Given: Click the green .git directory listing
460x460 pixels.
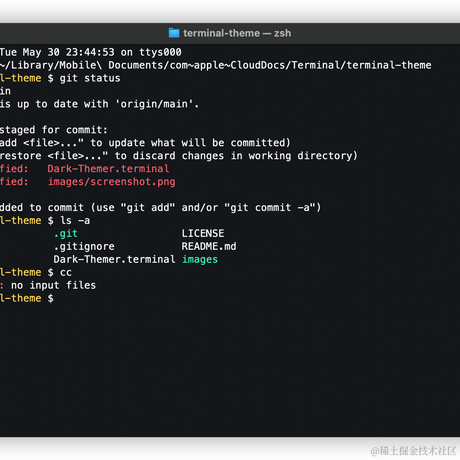Looking at the screenshot, I should pos(66,234).
